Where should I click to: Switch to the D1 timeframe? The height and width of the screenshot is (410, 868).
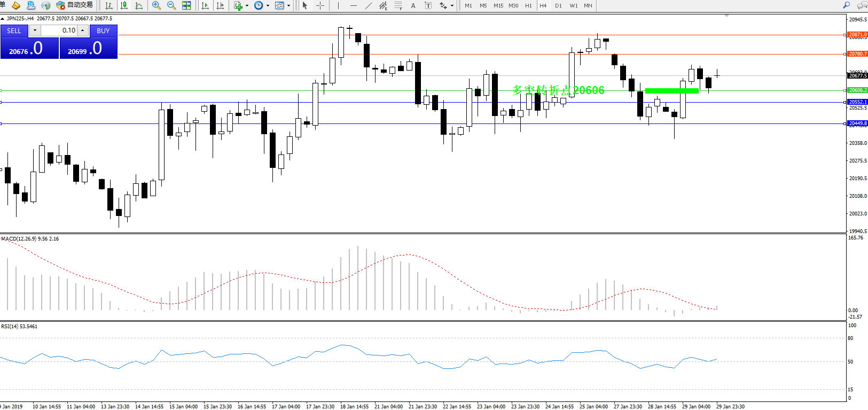[x=558, y=5]
